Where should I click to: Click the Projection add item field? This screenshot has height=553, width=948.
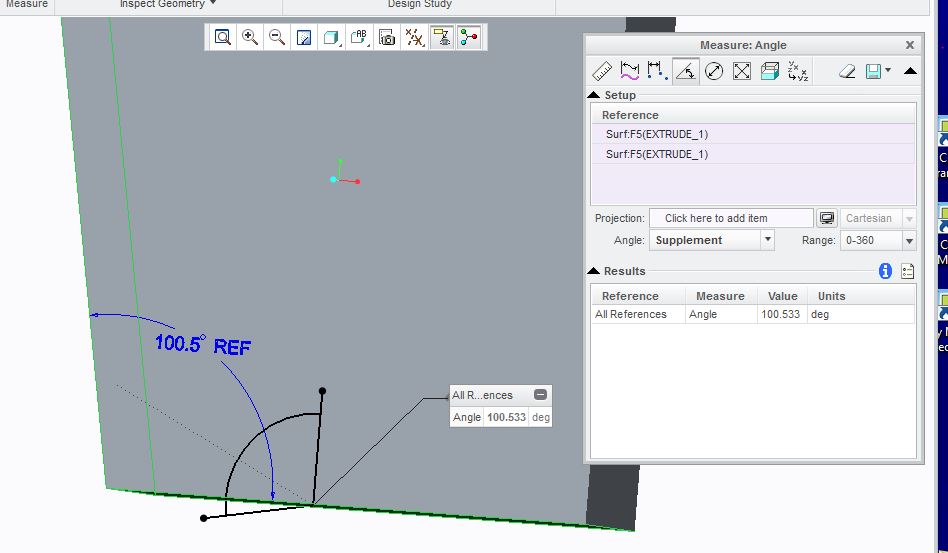tap(730, 218)
